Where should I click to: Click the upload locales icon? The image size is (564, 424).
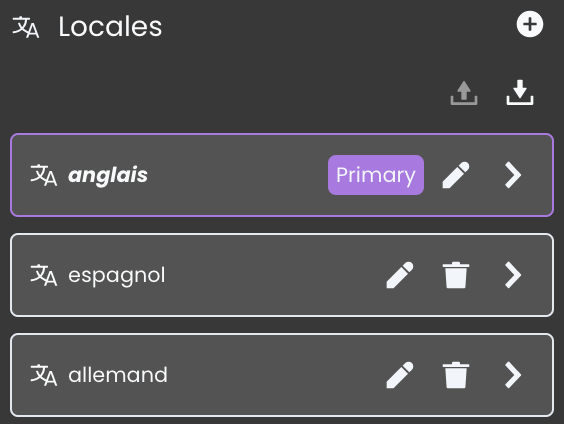pyautogui.click(x=464, y=93)
